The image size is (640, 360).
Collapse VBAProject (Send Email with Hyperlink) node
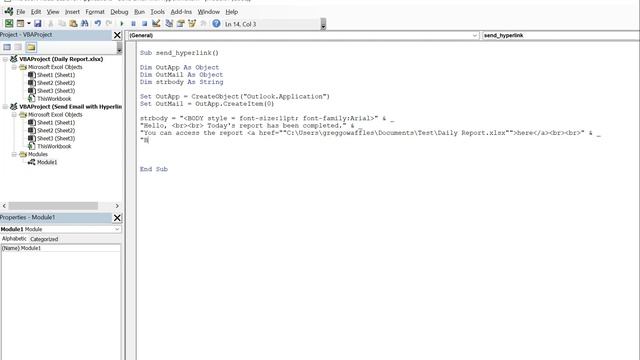click(x=5, y=107)
